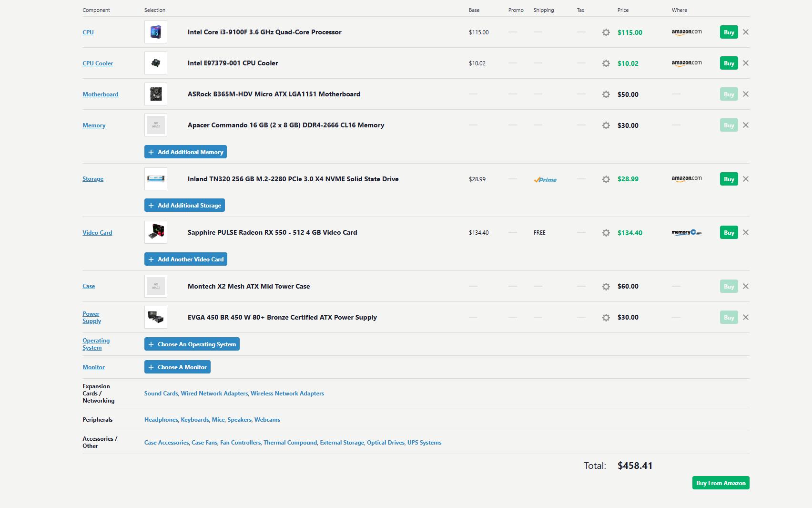Image resolution: width=812 pixels, height=508 pixels.
Task: Open the Intel CPU Cooler thumbnail image
Action: click(x=156, y=63)
